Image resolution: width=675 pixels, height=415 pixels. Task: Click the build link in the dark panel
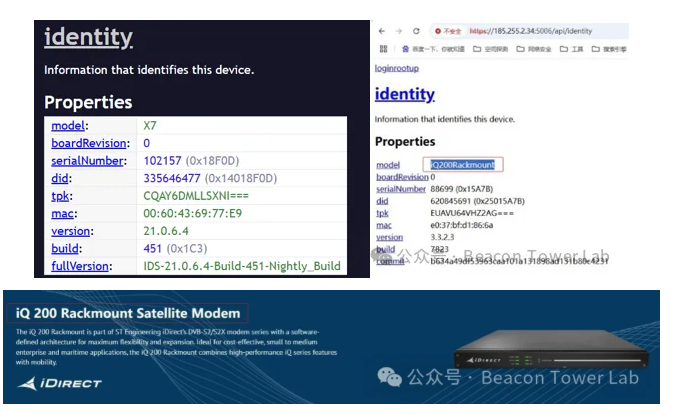point(65,249)
